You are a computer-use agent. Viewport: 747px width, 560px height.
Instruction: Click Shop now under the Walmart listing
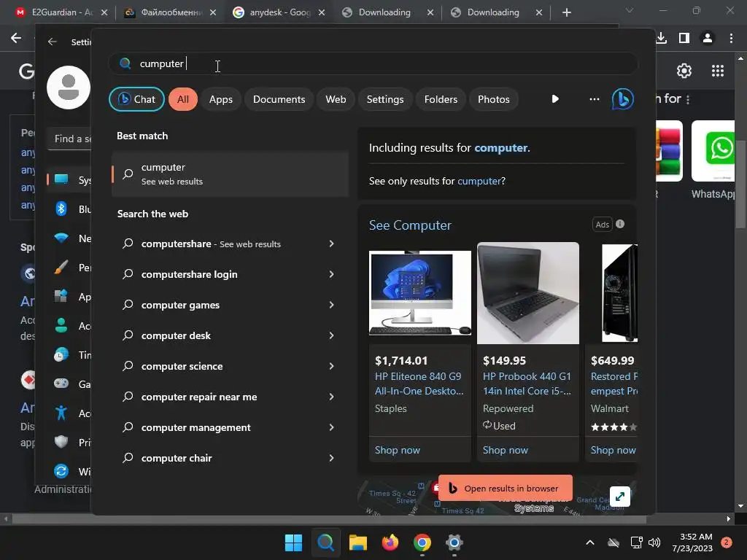[613, 450]
